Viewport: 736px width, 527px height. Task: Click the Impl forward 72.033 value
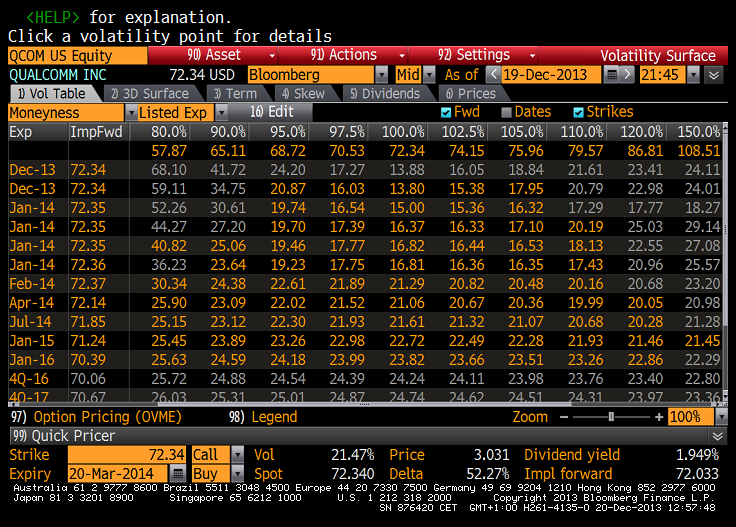[x=697, y=474]
